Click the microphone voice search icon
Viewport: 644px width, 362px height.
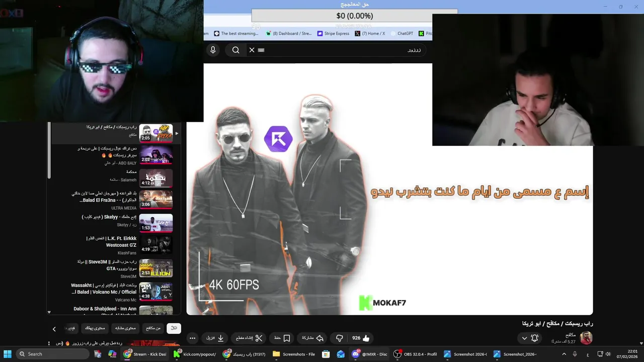coord(213,50)
